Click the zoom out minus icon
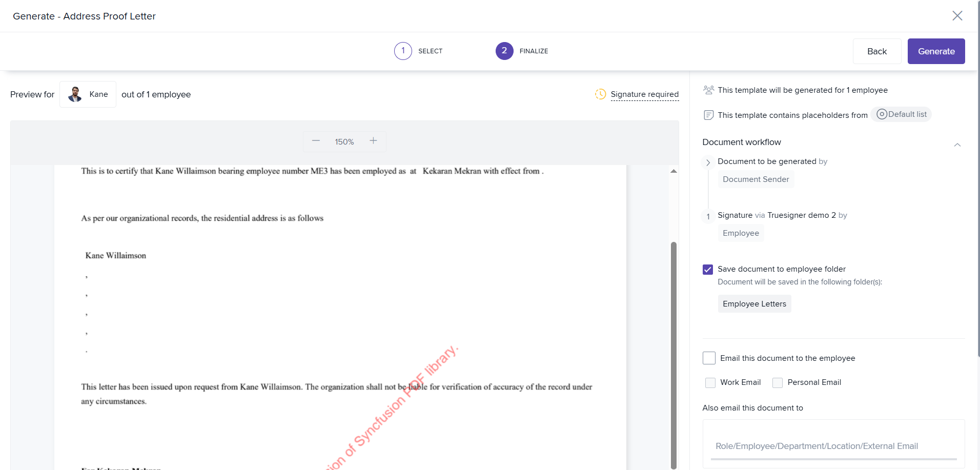The image size is (980, 470). click(x=316, y=141)
